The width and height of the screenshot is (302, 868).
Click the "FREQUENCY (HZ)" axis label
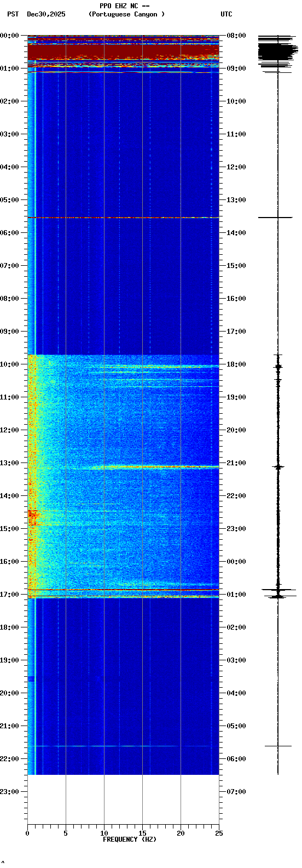click(130, 840)
